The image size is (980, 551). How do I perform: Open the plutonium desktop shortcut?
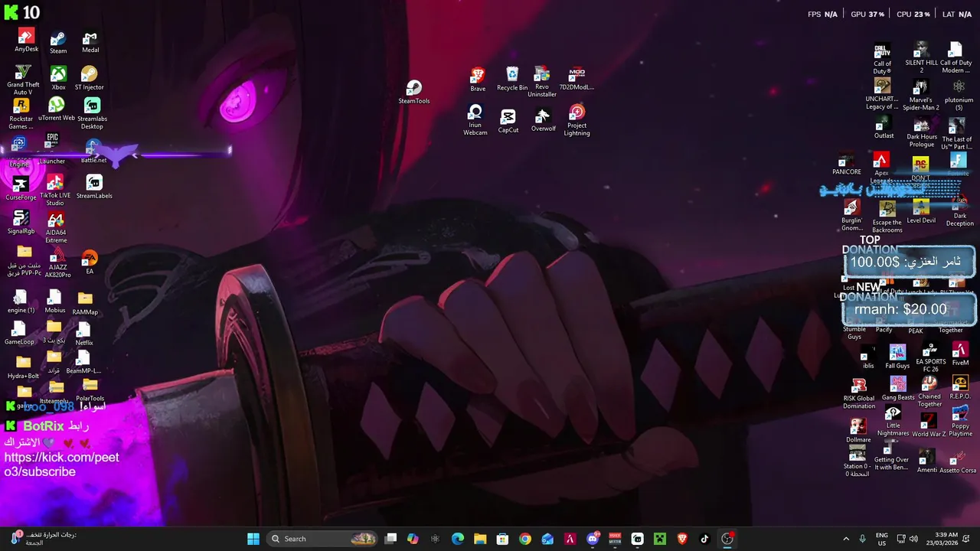(x=959, y=95)
